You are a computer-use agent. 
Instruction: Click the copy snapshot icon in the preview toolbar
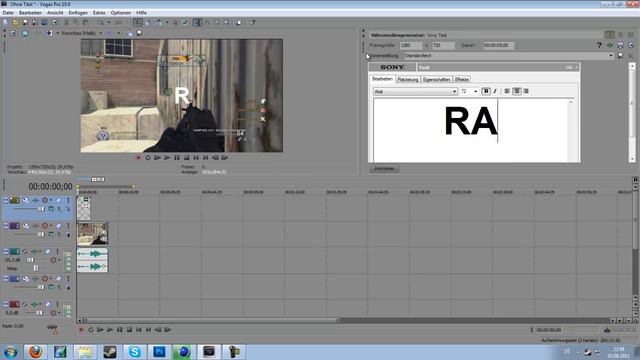click(x=130, y=33)
